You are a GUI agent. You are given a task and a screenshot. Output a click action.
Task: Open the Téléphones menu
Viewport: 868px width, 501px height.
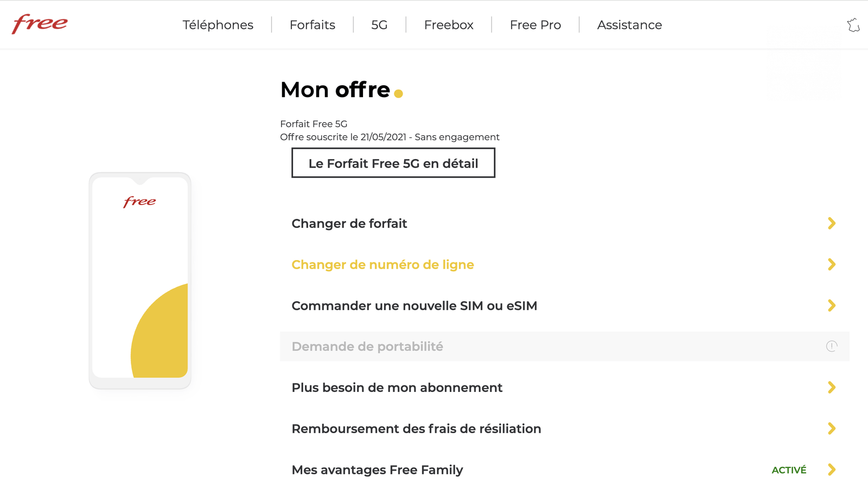[218, 25]
